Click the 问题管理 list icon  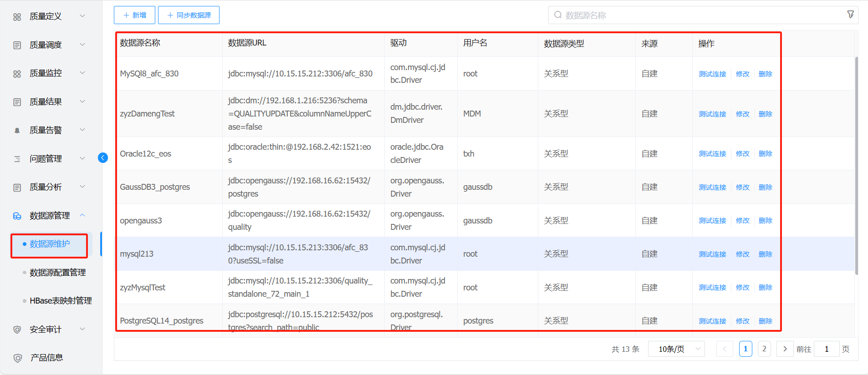(x=17, y=159)
